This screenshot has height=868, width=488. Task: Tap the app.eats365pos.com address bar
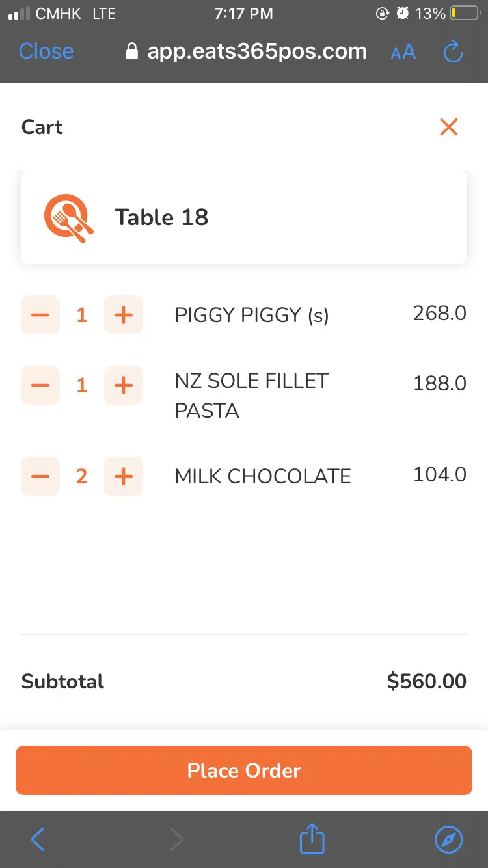coord(247,51)
